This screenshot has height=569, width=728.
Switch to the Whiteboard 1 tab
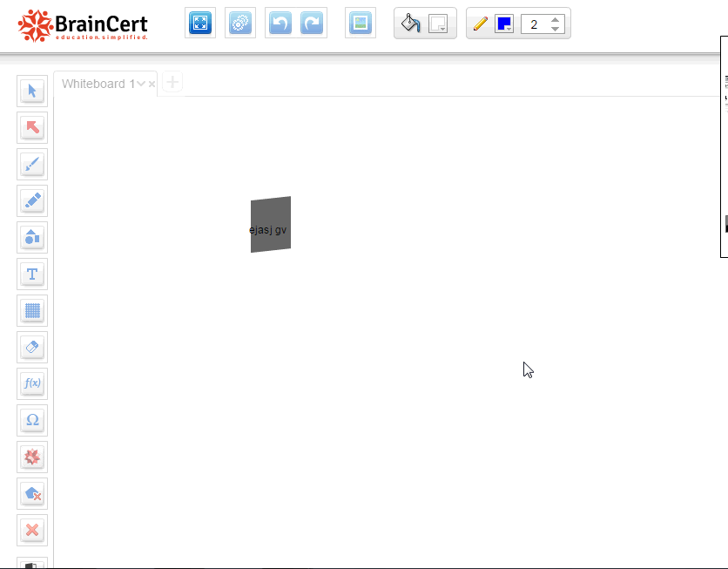tap(98, 84)
